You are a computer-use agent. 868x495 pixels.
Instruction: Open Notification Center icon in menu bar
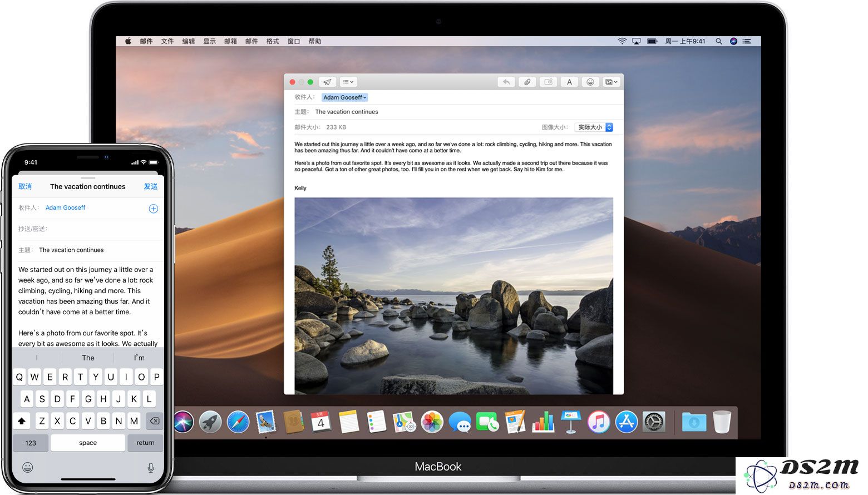coord(747,41)
